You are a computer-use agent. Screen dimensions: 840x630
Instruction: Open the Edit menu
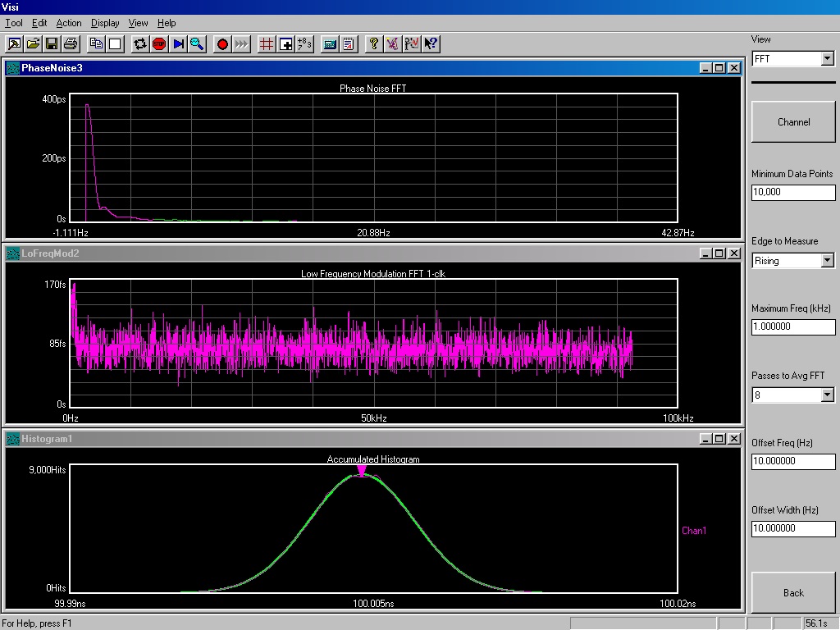39,23
